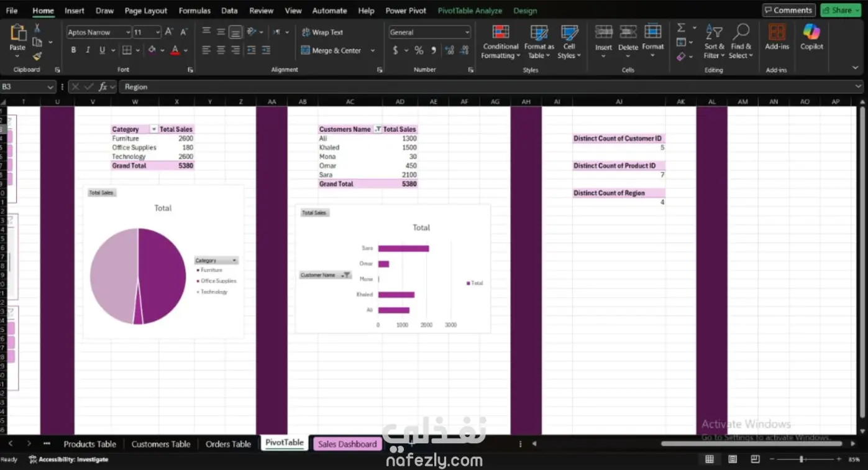868x470 pixels.
Task: Go to the Power Pivot tab
Action: pos(406,11)
